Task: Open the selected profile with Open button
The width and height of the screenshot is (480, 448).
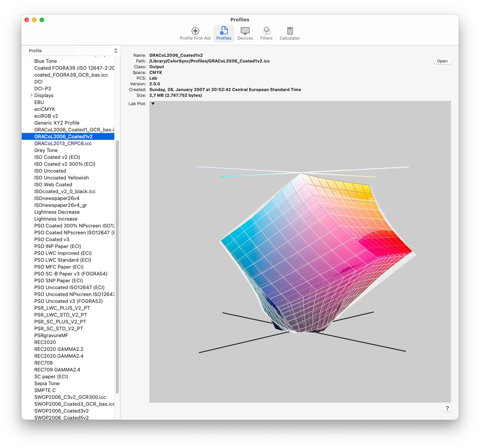Action: [x=442, y=61]
